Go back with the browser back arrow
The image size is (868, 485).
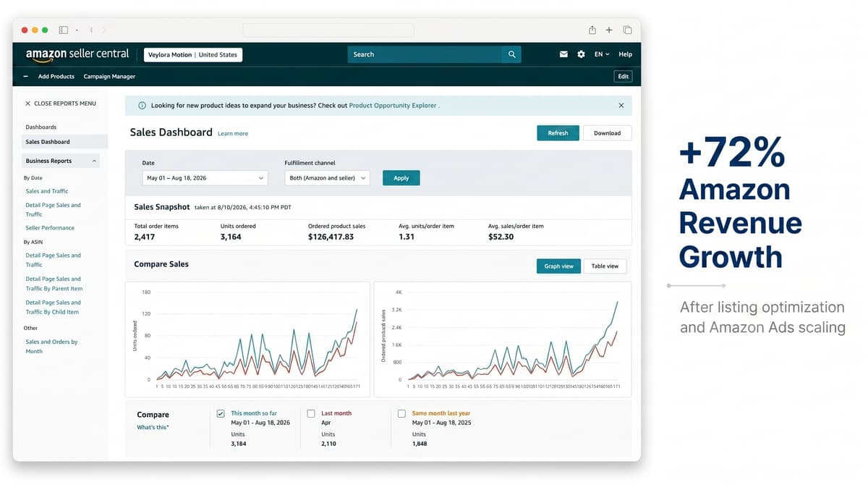[x=91, y=30]
